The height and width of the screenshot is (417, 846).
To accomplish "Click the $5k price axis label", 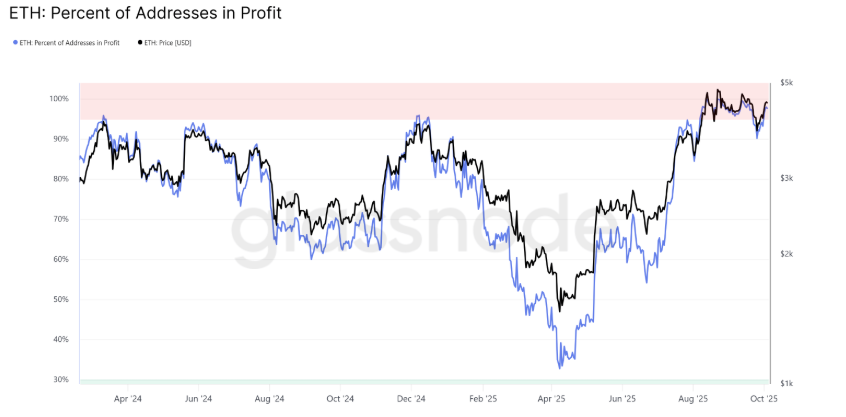I will tap(788, 83).
